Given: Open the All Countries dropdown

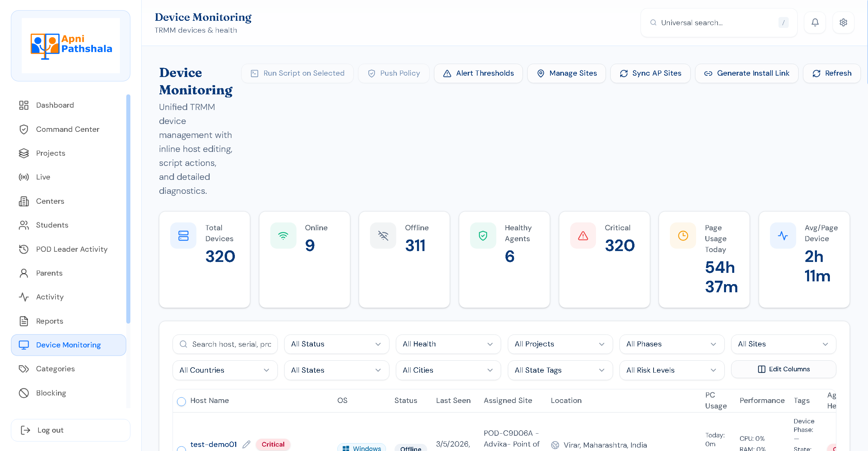Looking at the screenshot, I should point(225,370).
